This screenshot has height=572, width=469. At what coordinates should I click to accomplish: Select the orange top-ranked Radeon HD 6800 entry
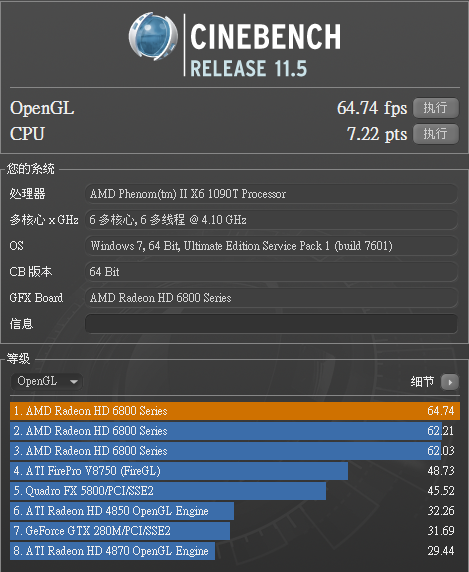[x=235, y=411]
